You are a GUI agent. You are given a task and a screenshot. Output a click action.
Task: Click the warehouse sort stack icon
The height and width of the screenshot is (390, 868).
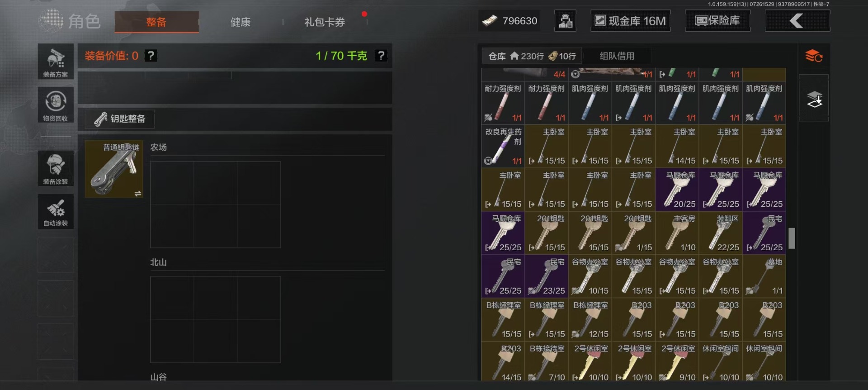(x=814, y=56)
